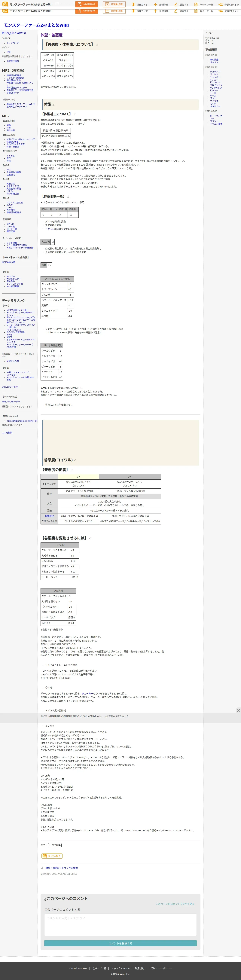Open 成長パターン表&トレーニング sidebar link

20,140
